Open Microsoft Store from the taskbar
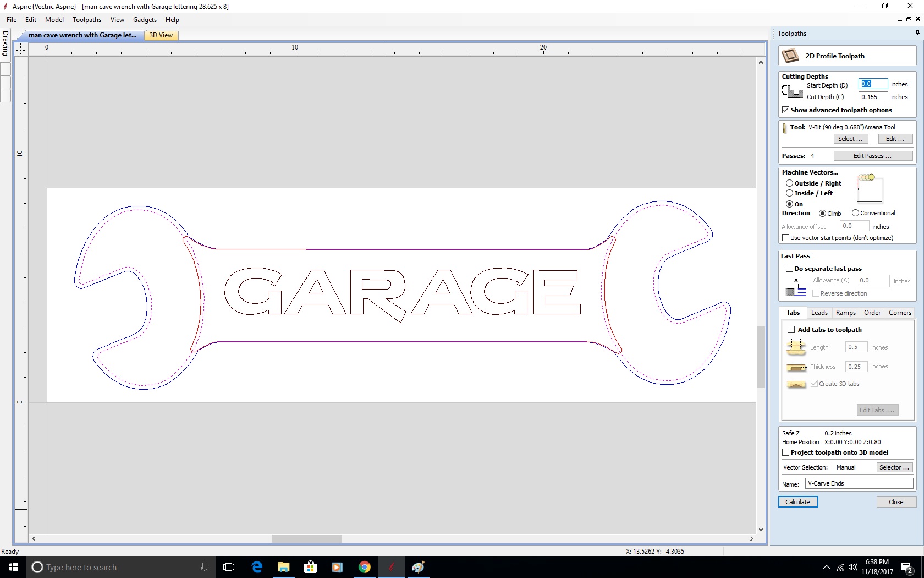Viewport: 924px width, 578px height. [x=311, y=567]
